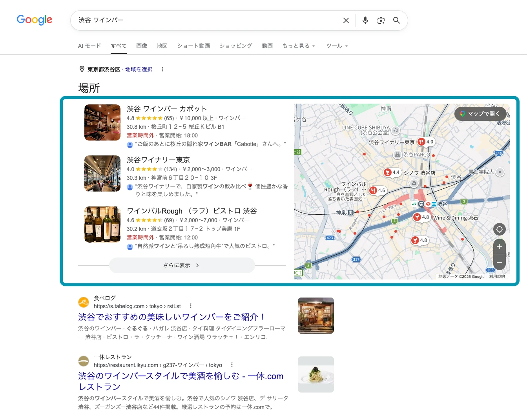
Task: Click the 場所 section heading
Action: pyautogui.click(x=89, y=88)
